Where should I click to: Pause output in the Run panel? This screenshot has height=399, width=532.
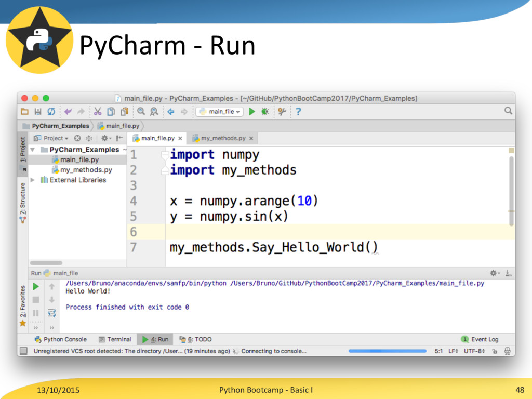point(36,313)
